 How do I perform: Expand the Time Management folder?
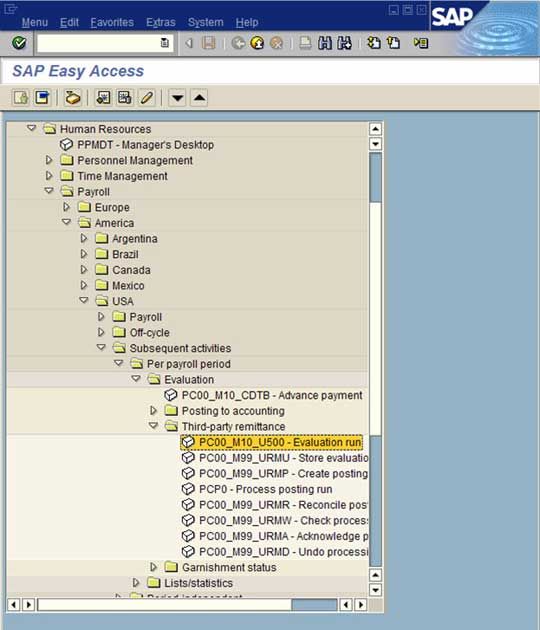click(x=49, y=176)
